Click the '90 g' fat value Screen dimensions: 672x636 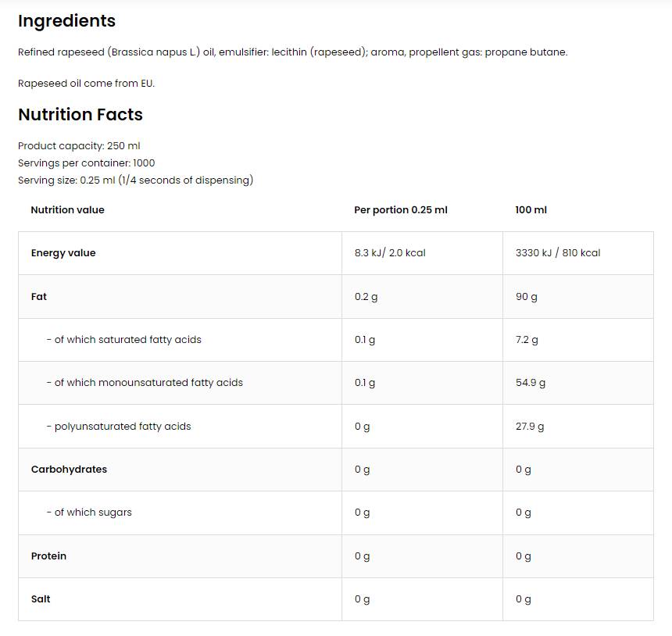click(527, 297)
